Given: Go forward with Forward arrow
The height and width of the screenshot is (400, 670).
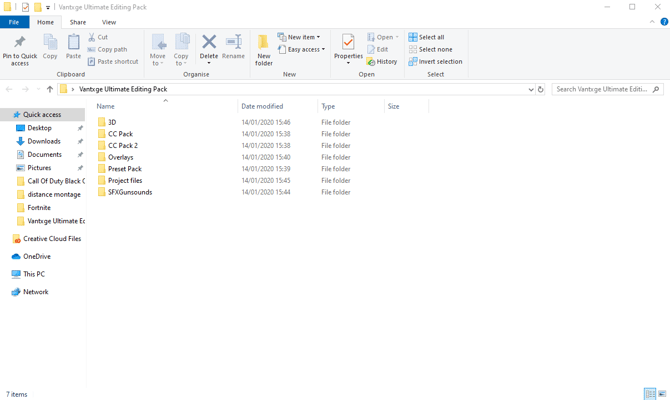Looking at the screenshot, I should pos(25,89).
